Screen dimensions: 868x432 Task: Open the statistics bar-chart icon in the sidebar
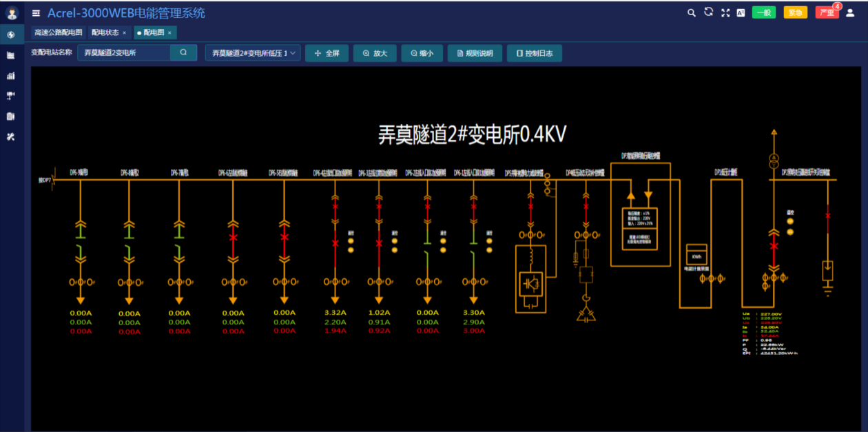click(x=10, y=76)
